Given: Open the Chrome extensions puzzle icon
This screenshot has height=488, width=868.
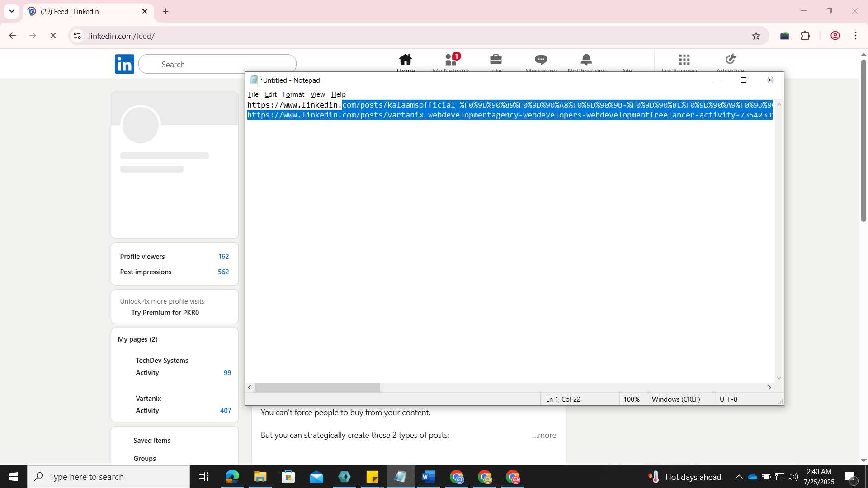Looking at the screenshot, I should pyautogui.click(x=805, y=36).
